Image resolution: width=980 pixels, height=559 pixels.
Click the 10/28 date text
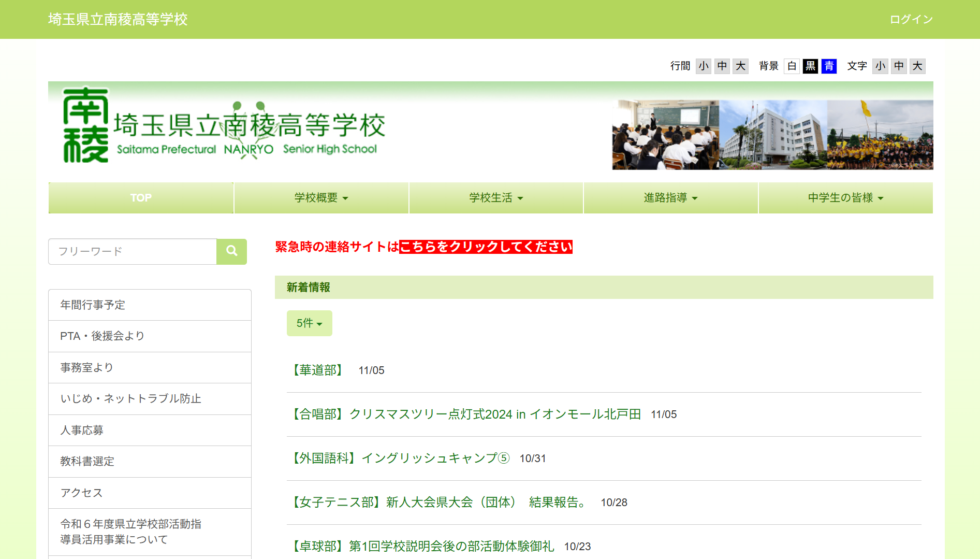[614, 503]
